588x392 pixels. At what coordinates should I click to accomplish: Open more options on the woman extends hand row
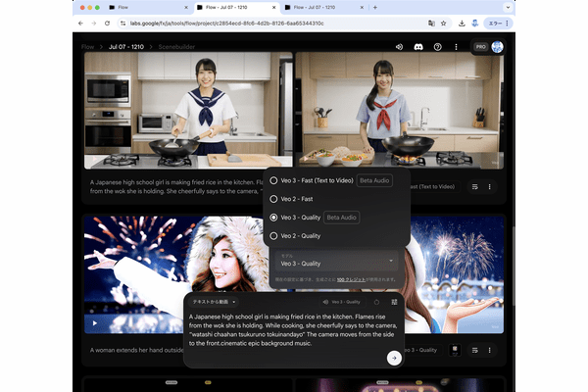489,350
